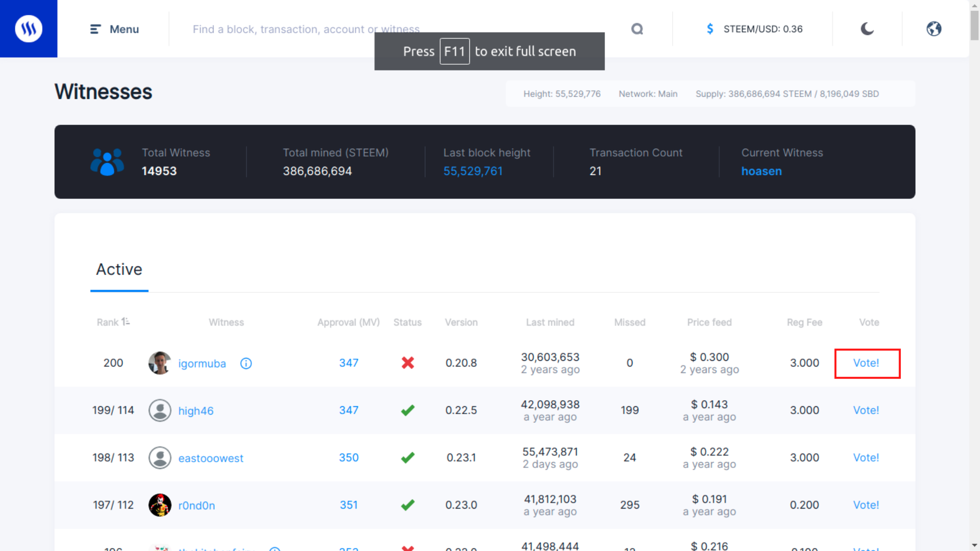Image resolution: width=980 pixels, height=551 pixels.
Task: Click the Steem logo home icon
Action: 28,28
